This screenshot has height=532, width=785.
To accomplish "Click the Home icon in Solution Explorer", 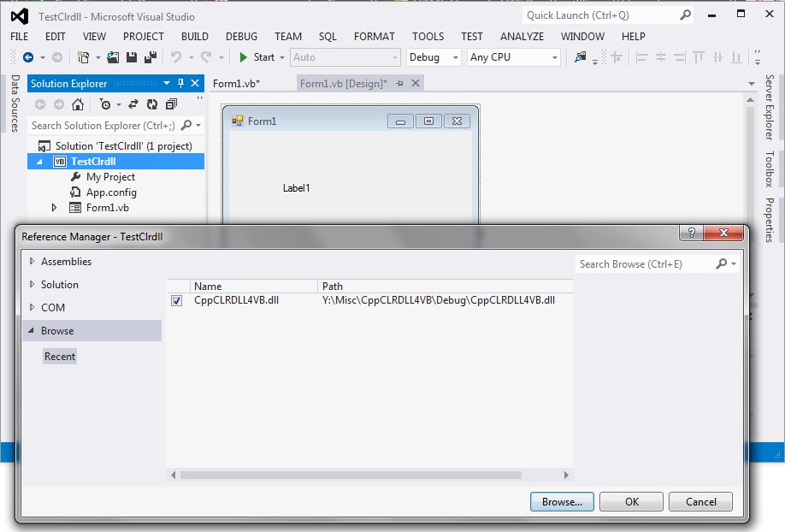I will (78, 103).
